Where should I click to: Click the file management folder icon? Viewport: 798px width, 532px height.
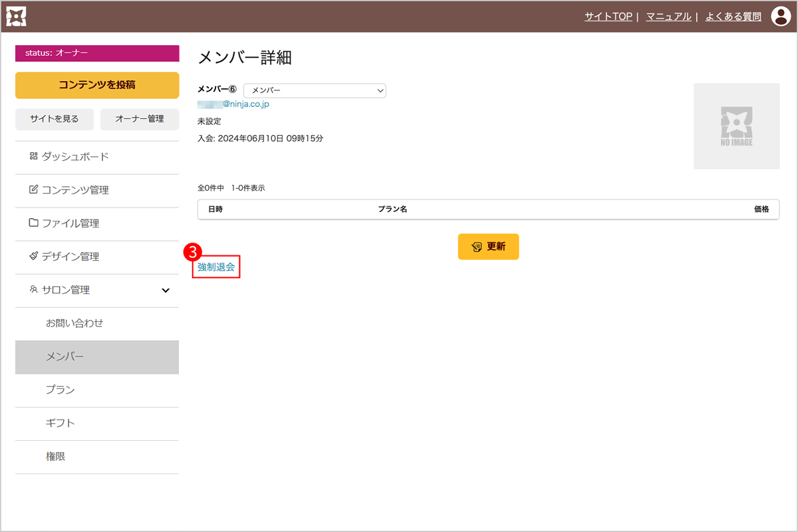click(33, 223)
